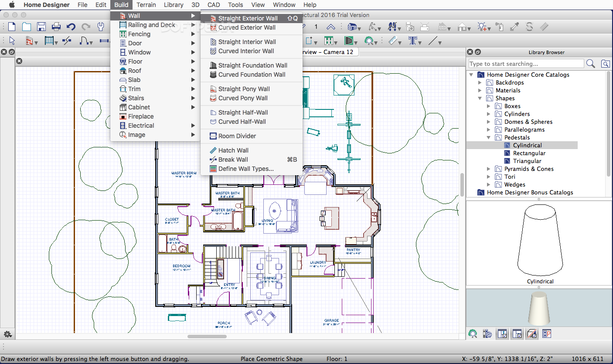Switch to the Camera 12 overview tab
Screen dimensions: 613x364
point(330,52)
